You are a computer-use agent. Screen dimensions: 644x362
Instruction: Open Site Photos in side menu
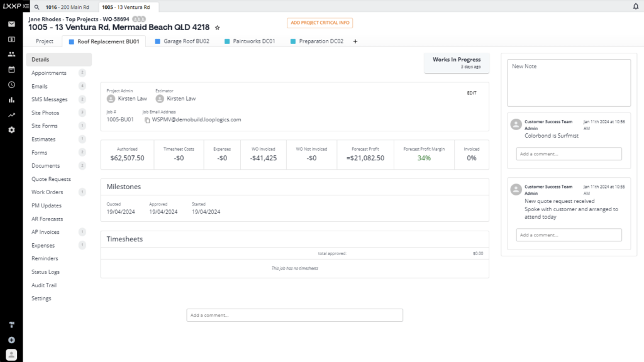coord(45,112)
